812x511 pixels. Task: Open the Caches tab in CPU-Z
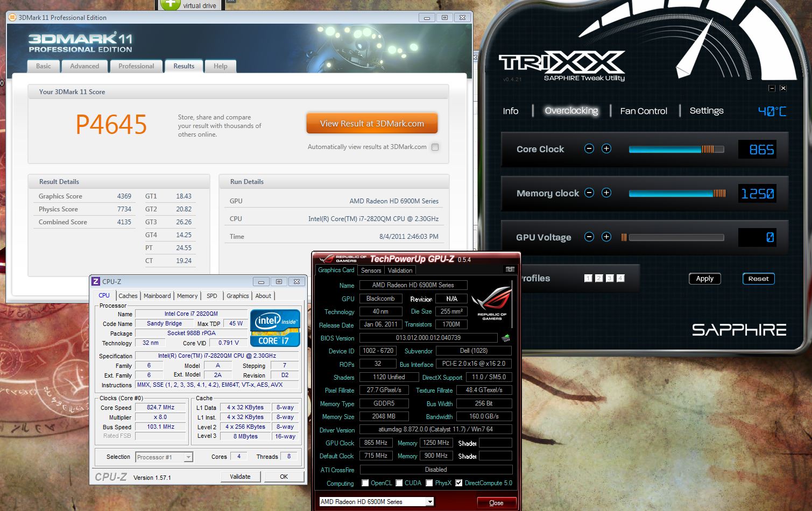(x=128, y=296)
